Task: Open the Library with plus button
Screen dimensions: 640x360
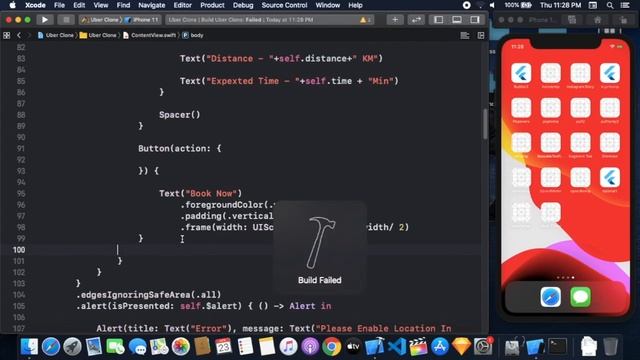Action: point(395,20)
